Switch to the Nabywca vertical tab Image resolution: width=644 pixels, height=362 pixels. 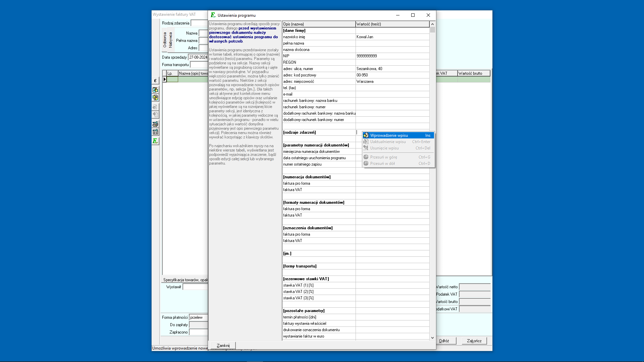(x=170, y=40)
